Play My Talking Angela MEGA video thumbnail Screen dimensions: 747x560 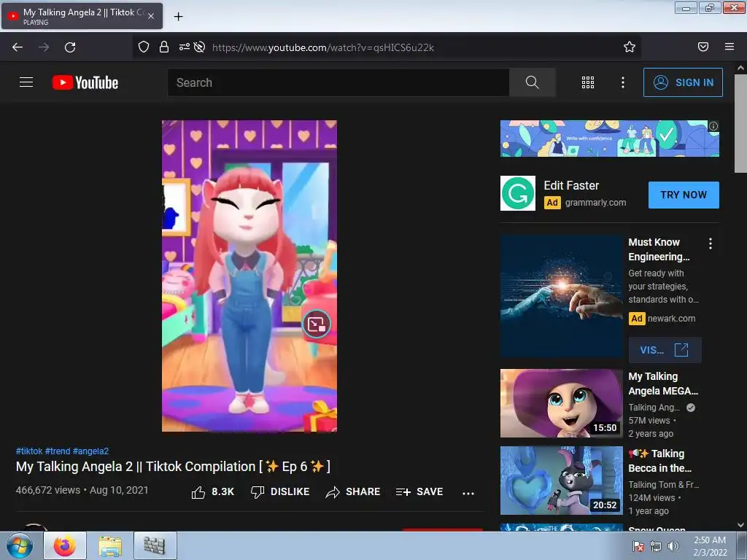tap(561, 403)
